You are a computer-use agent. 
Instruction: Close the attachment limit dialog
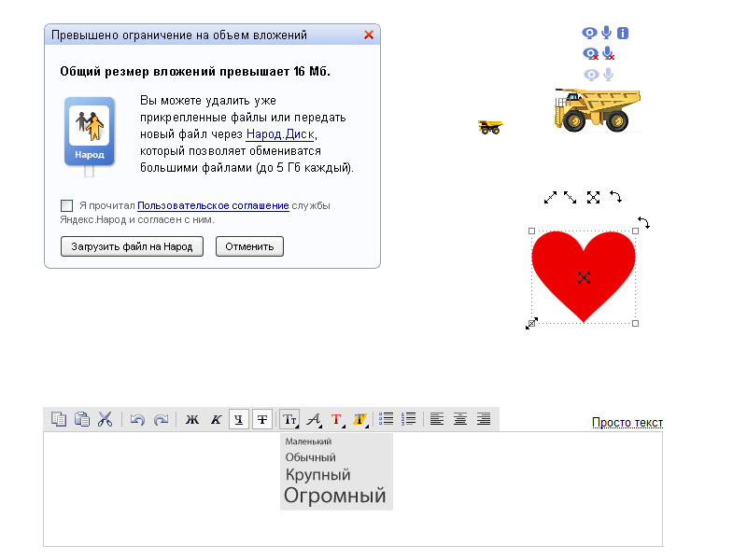pyautogui.click(x=369, y=35)
